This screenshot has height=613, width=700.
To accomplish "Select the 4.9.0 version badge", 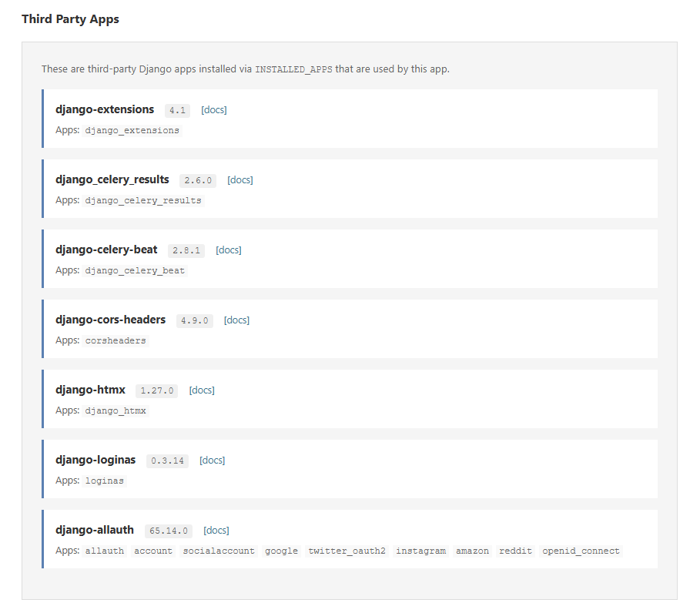I will pyautogui.click(x=194, y=320).
